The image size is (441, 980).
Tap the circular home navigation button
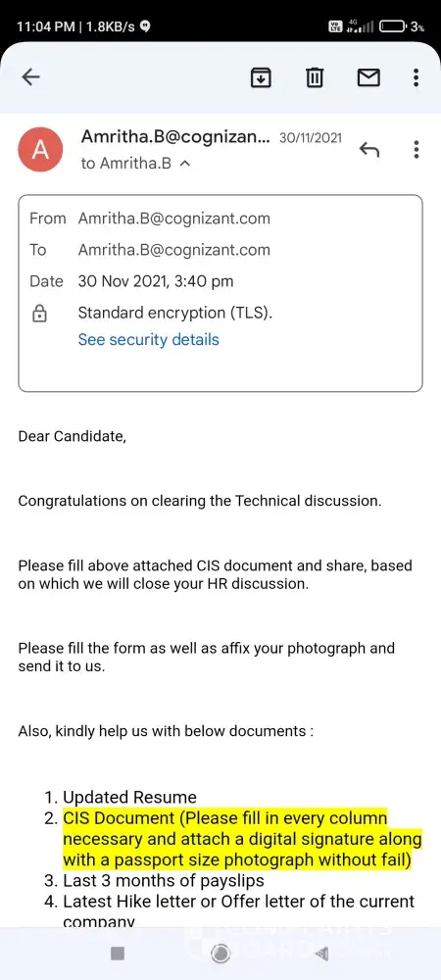(220, 954)
